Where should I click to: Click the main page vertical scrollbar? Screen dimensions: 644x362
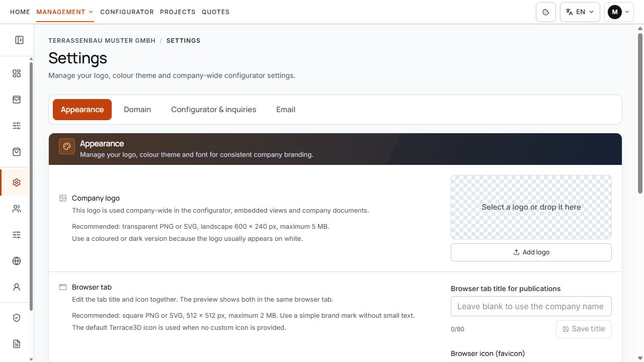pyautogui.click(x=640, y=113)
